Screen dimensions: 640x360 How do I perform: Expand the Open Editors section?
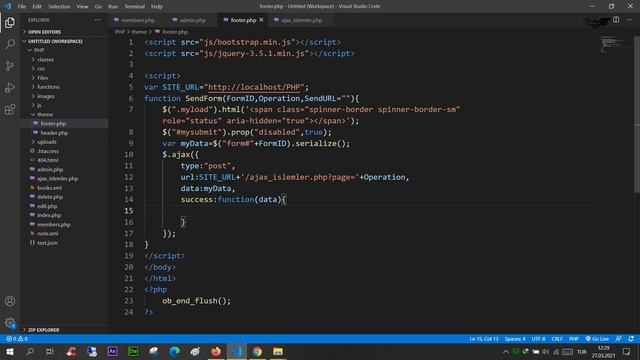[x=44, y=32]
